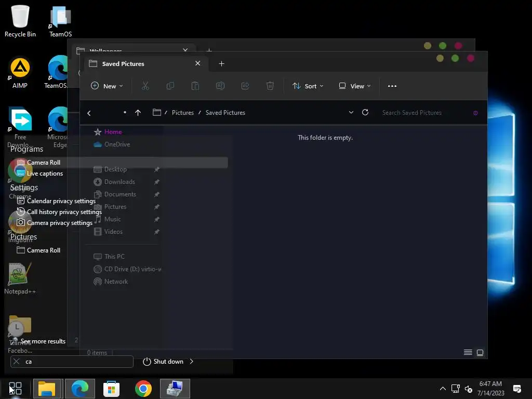Viewport: 532px width, 399px height.
Task: Click Pictures in the breadcrumb path
Action: pos(183,113)
